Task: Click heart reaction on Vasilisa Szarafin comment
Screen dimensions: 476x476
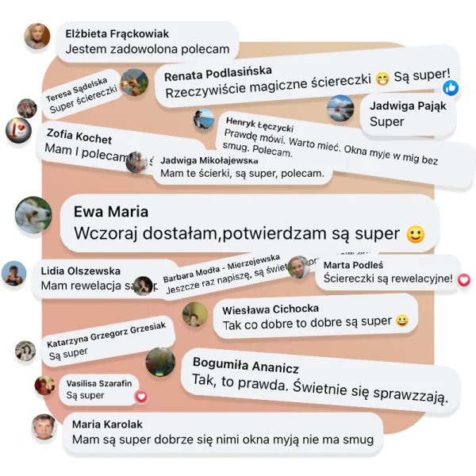Action: pyautogui.click(x=141, y=397)
